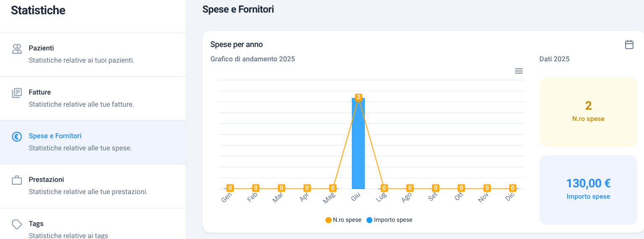Click the blue Importo spese legend dot

point(369,220)
